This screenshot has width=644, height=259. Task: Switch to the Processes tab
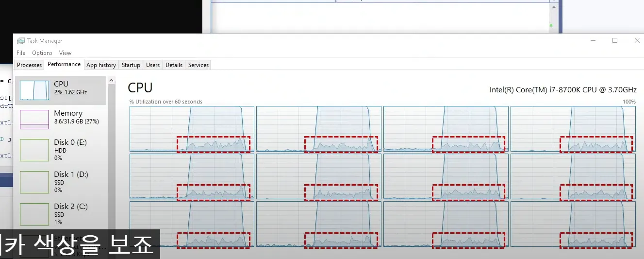29,65
